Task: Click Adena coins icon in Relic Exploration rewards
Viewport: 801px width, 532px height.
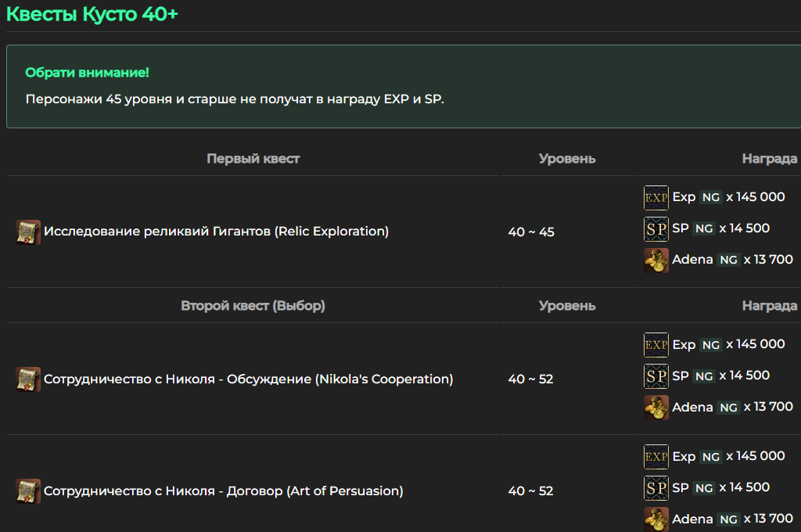Action: [656, 260]
